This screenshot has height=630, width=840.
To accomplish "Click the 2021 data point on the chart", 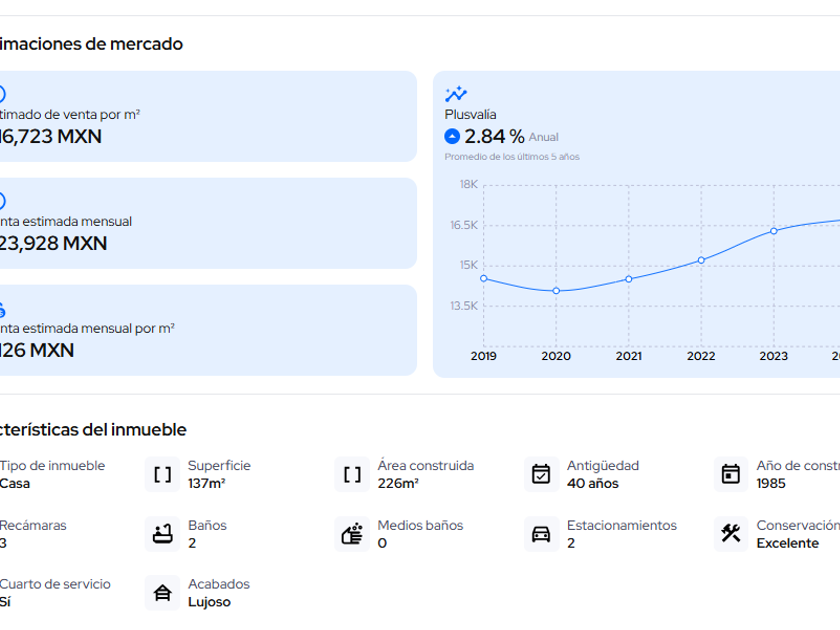I will [629, 279].
